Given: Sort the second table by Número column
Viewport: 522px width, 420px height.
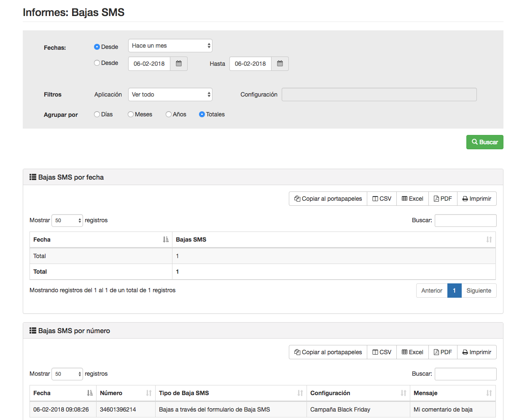Looking at the screenshot, I should pos(126,393).
